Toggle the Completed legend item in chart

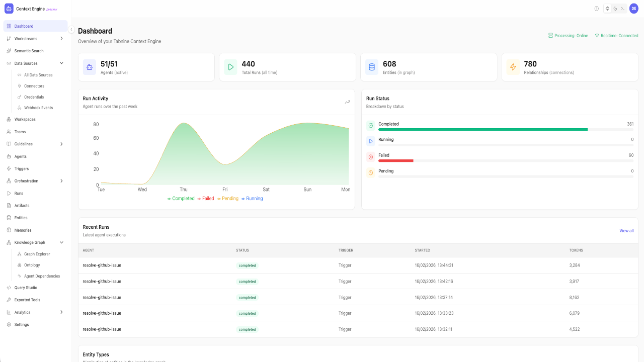click(x=181, y=199)
